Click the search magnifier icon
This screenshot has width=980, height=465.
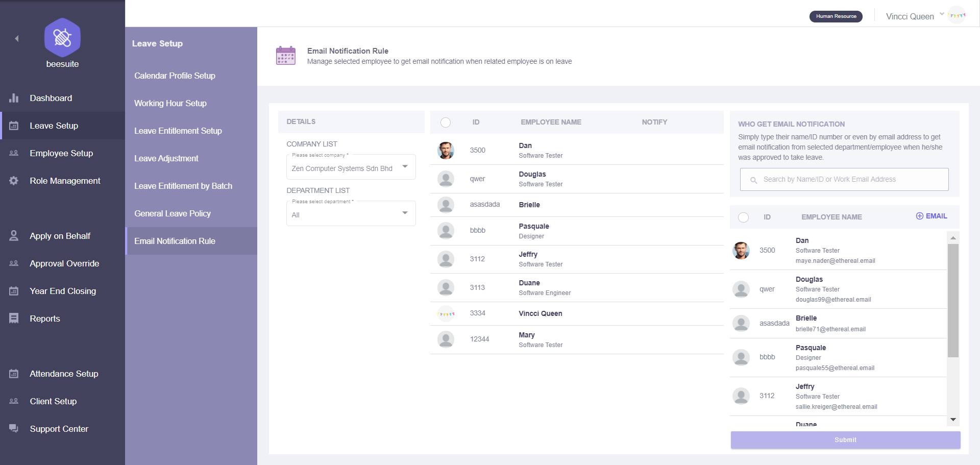(753, 180)
